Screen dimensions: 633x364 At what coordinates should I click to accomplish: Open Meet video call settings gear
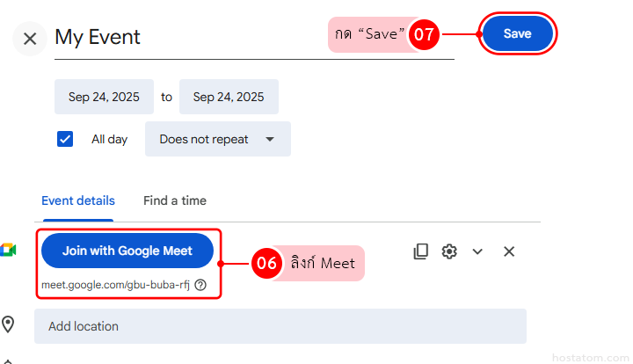449,251
